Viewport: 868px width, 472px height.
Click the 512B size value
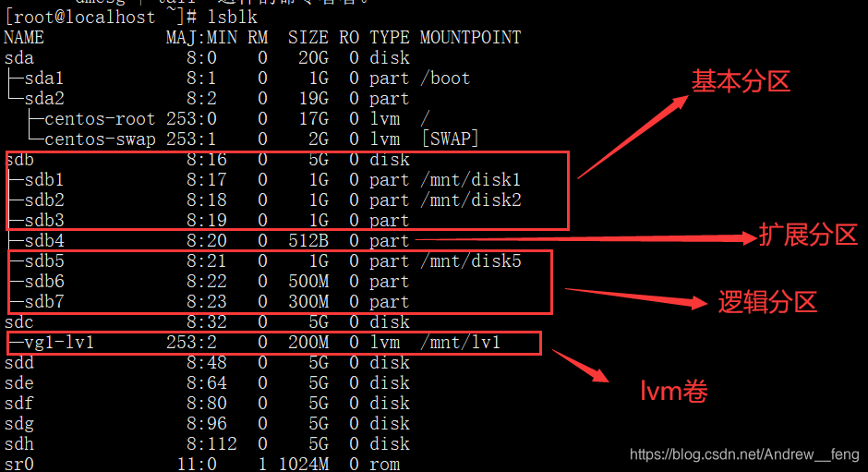[x=308, y=240]
